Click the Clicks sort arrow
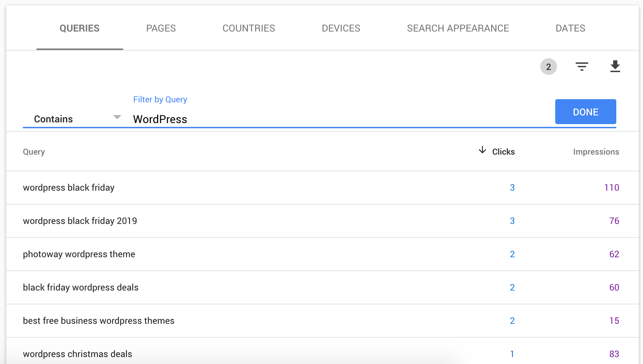The width and height of the screenshot is (643, 364). pos(482,150)
